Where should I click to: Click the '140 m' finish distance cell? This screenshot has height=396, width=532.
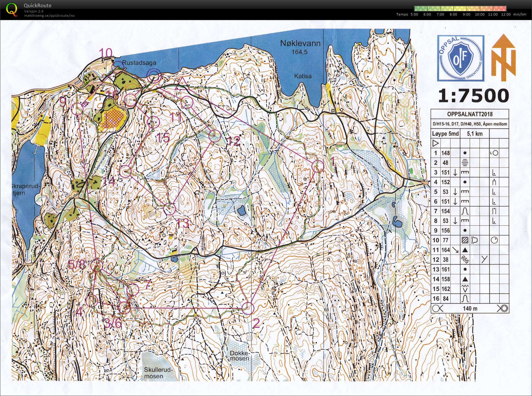tap(470, 308)
